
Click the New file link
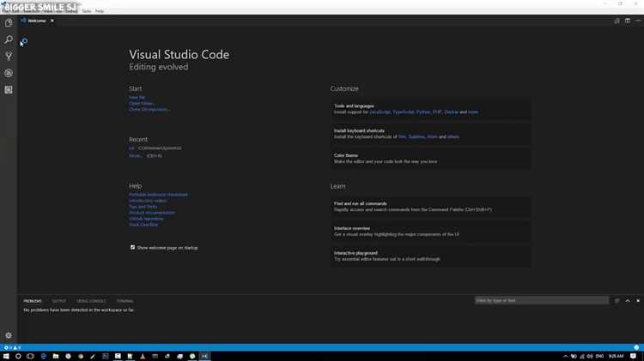click(137, 97)
